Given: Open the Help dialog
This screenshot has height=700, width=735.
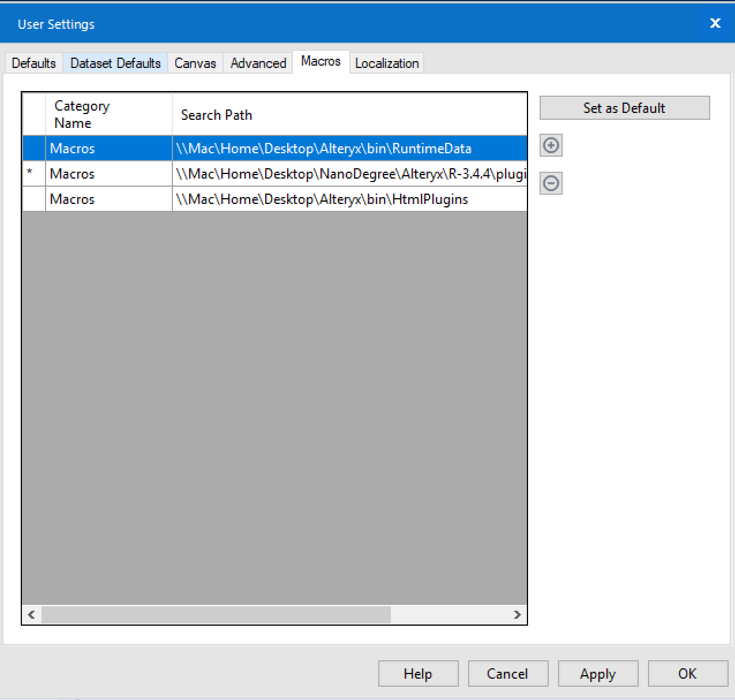Looking at the screenshot, I should tap(418, 673).
